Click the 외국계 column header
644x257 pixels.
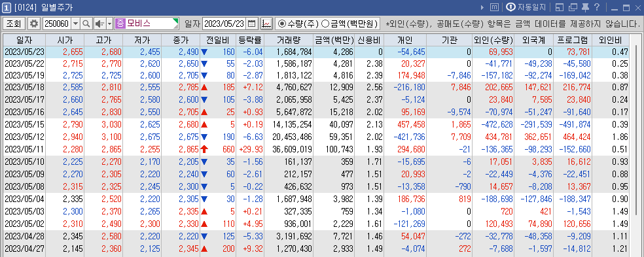tap(533, 41)
